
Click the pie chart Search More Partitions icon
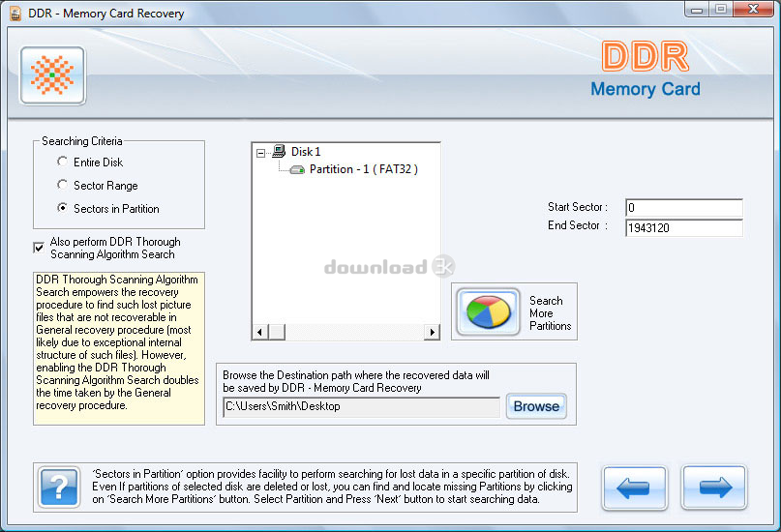488,312
